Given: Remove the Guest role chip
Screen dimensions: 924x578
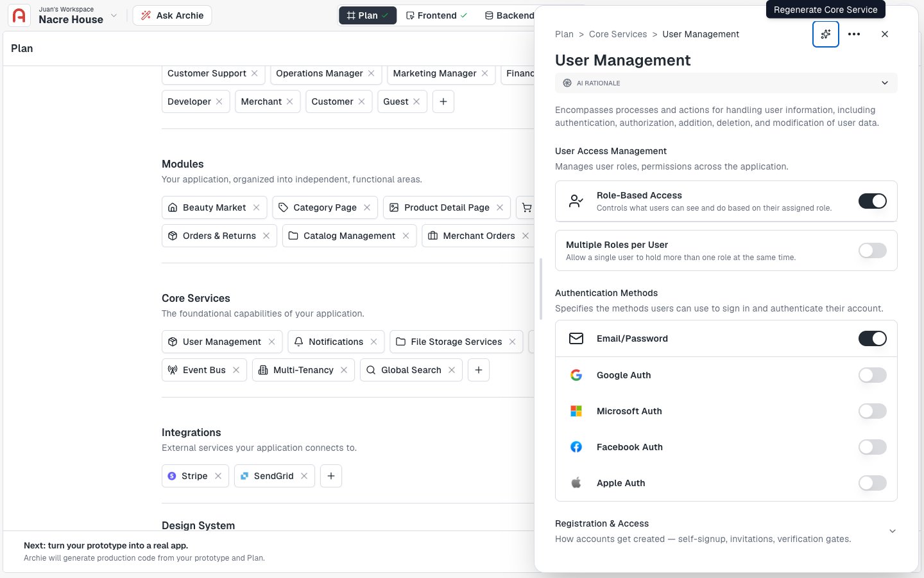Looking at the screenshot, I should point(417,101).
